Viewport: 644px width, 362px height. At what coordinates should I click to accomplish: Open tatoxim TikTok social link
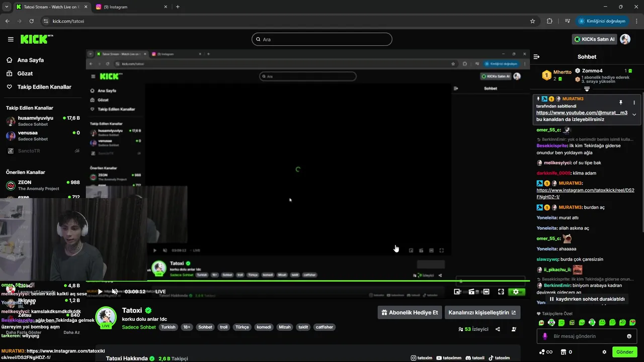point(499,358)
